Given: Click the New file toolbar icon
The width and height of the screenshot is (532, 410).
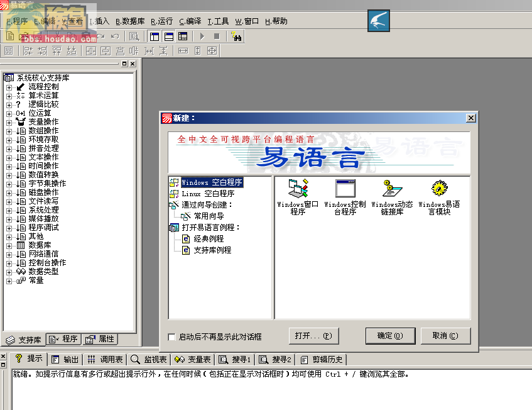Looking at the screenshot, I should click(10, 36).
